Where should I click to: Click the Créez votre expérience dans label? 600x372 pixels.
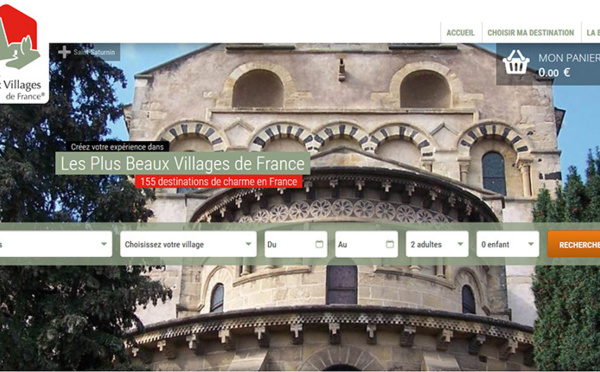pos(117,147)
